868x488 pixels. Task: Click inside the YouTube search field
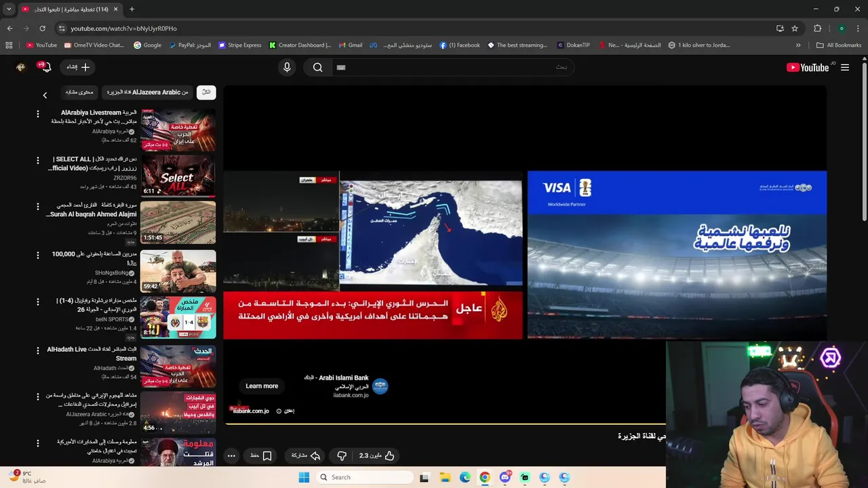pos(451,67)
